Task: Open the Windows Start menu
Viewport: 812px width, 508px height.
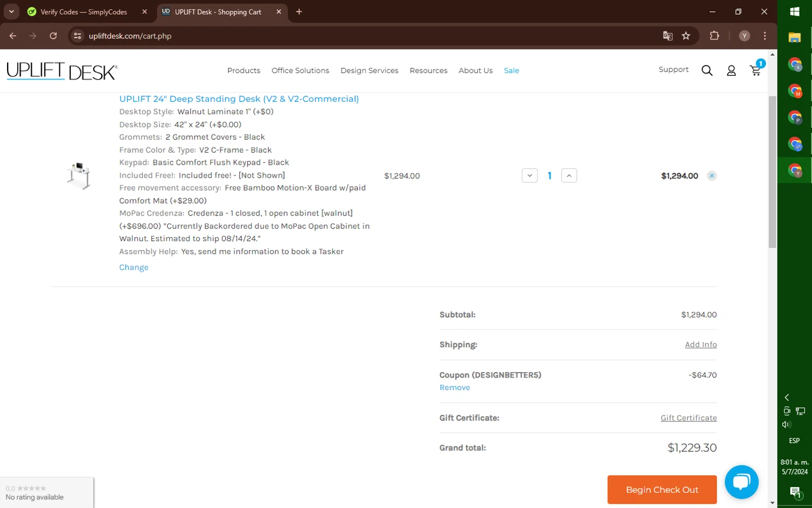Action: pos(795,11)
